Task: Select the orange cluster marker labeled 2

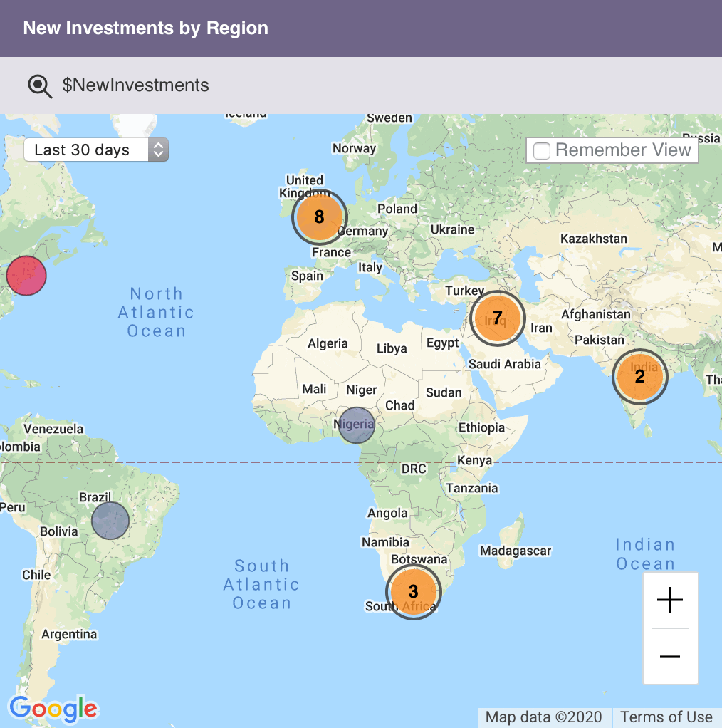Action: [x=640, y=377]
